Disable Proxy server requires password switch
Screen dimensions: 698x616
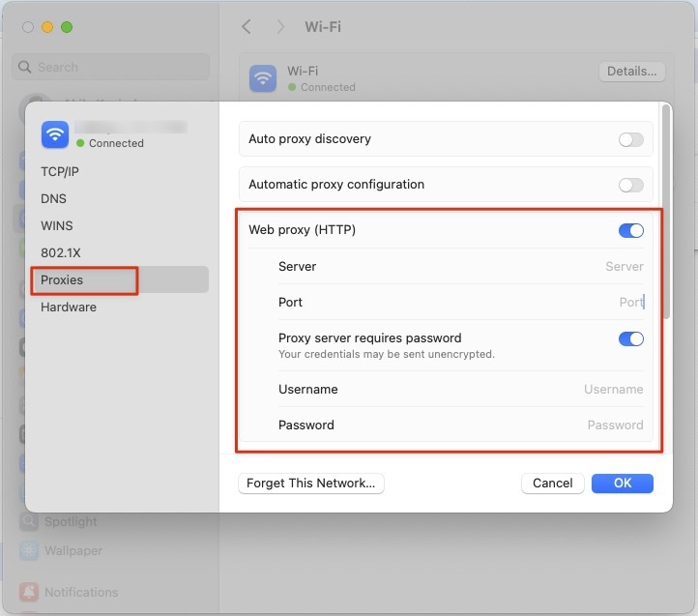click(630, 339)
